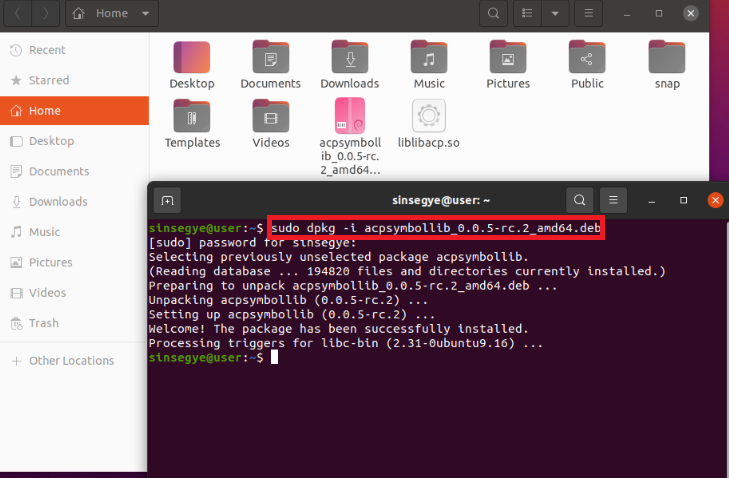729x478 pixels.
Task: Select the Documents folder icon
Action: coord(271,57)
